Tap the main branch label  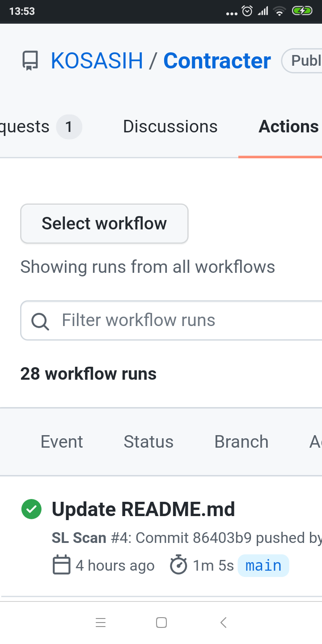pos(263,565)
